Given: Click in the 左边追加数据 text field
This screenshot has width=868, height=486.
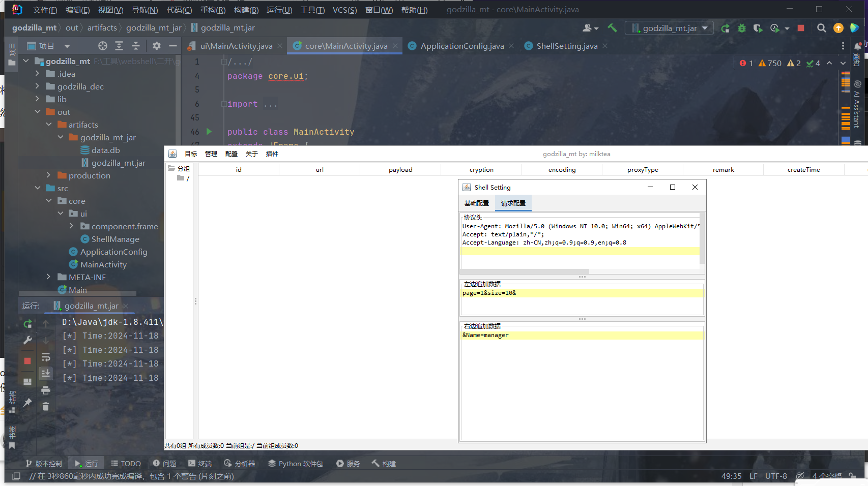Looking at the screenshot, I should coord(582,301).
